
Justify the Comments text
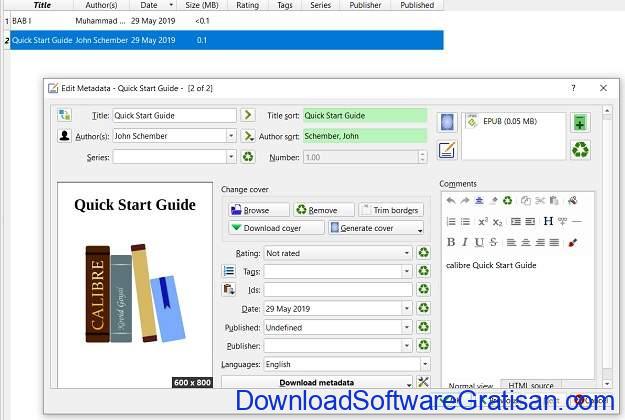tap(554, 242)
